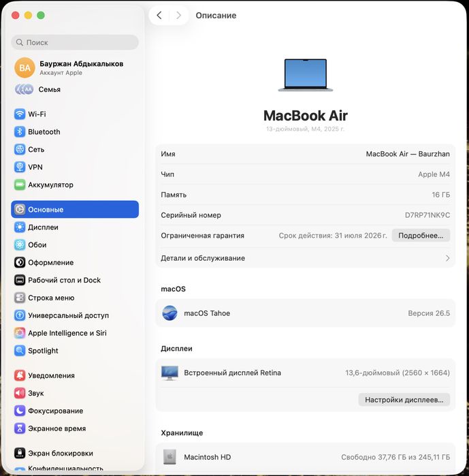Click the Встроенный дисплей Retina label

point(232,372)
